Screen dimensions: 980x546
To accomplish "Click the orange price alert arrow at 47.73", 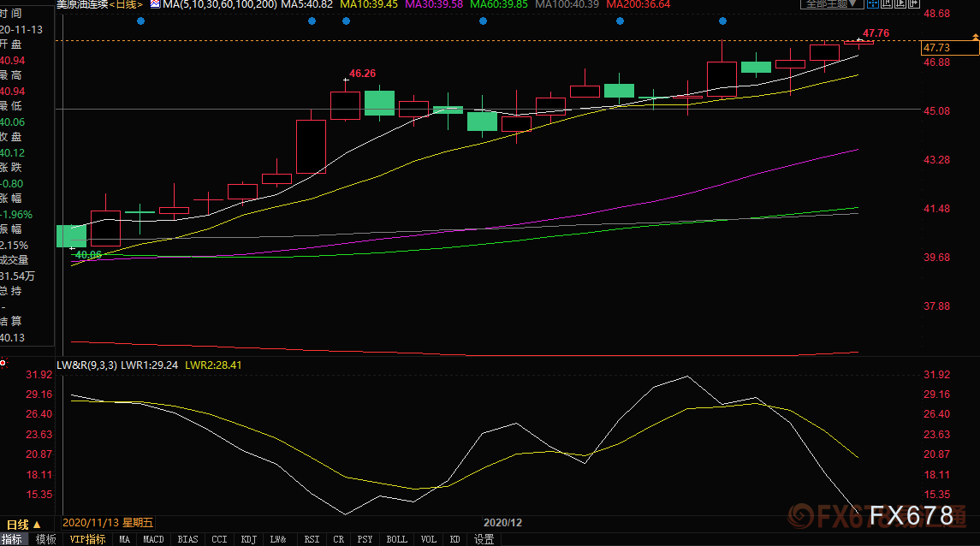I will click(x=975, y=36).
